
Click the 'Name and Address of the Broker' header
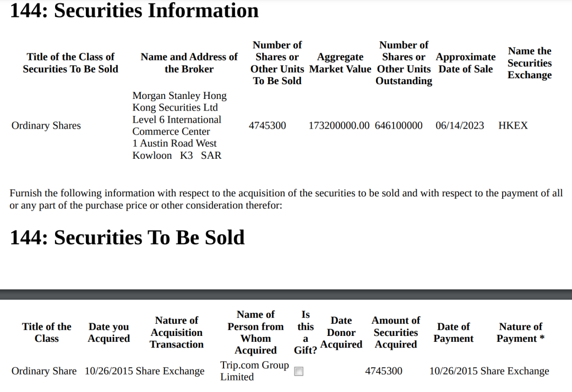point(189,63)
